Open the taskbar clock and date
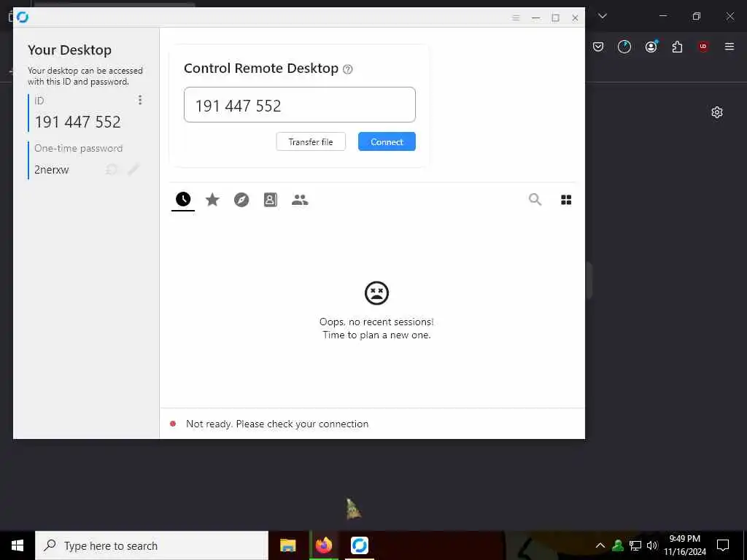Image resolution: width=747 pixels, height=560 pixels. click(685, 545)
